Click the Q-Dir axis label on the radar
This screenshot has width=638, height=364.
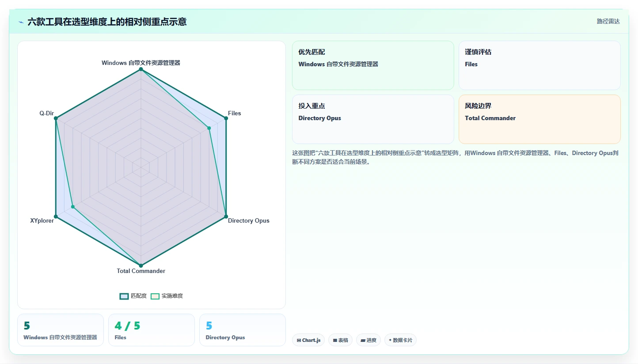tap(46, 114)
